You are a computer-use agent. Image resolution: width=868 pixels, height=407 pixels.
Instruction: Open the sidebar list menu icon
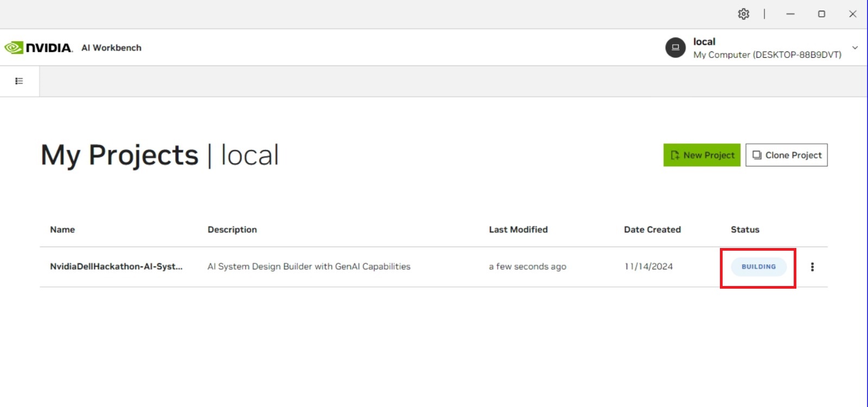(19, 81)
